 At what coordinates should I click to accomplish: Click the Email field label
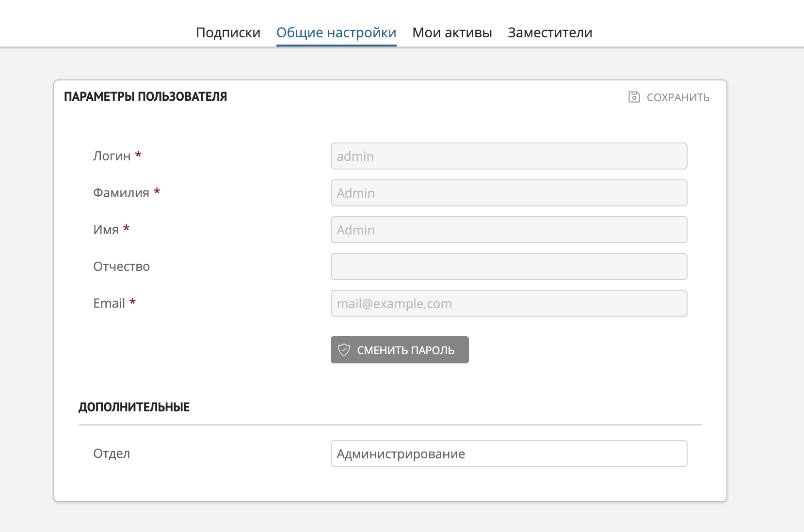109,303
